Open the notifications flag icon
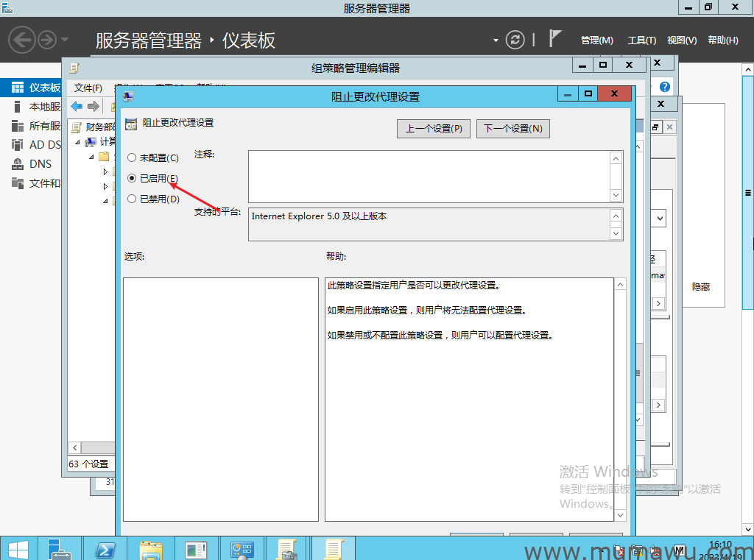Screen dimensions: 754x560 point(556,39)
